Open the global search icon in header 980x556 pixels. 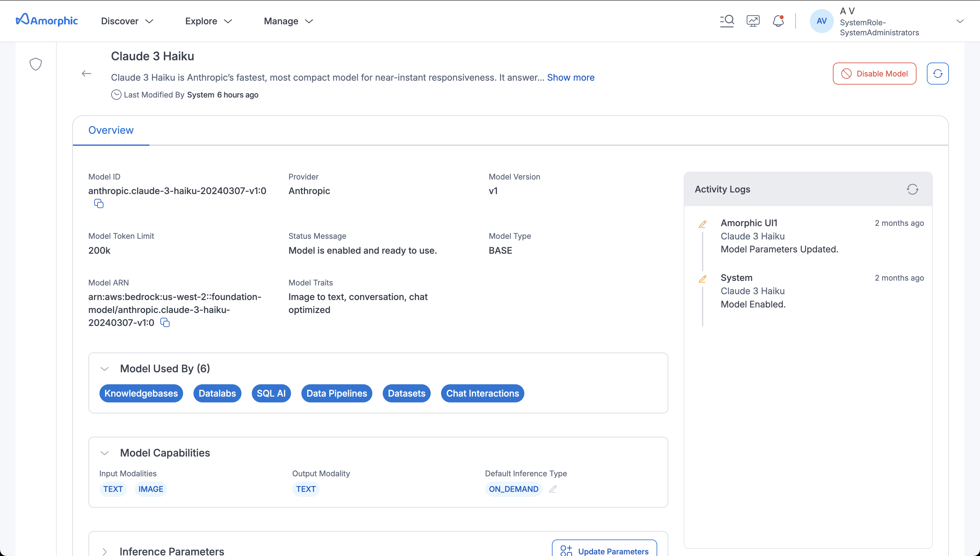[727, 21]
